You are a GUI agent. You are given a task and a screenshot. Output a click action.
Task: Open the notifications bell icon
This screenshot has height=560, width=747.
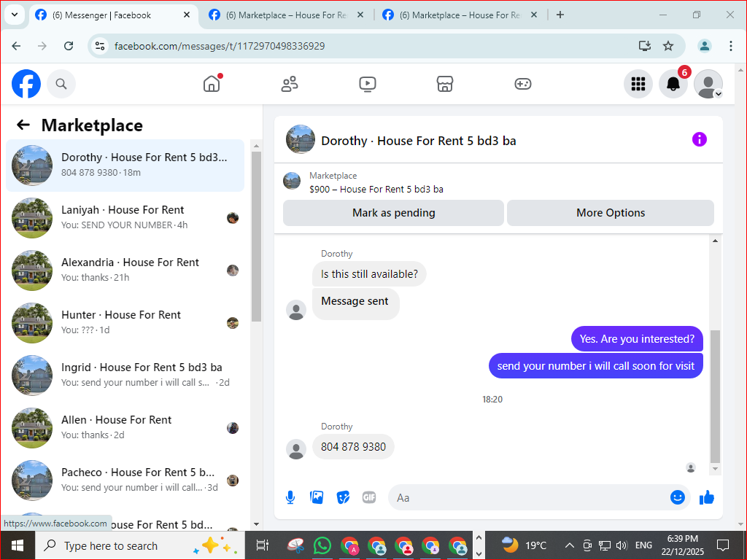tap(673, 84)
